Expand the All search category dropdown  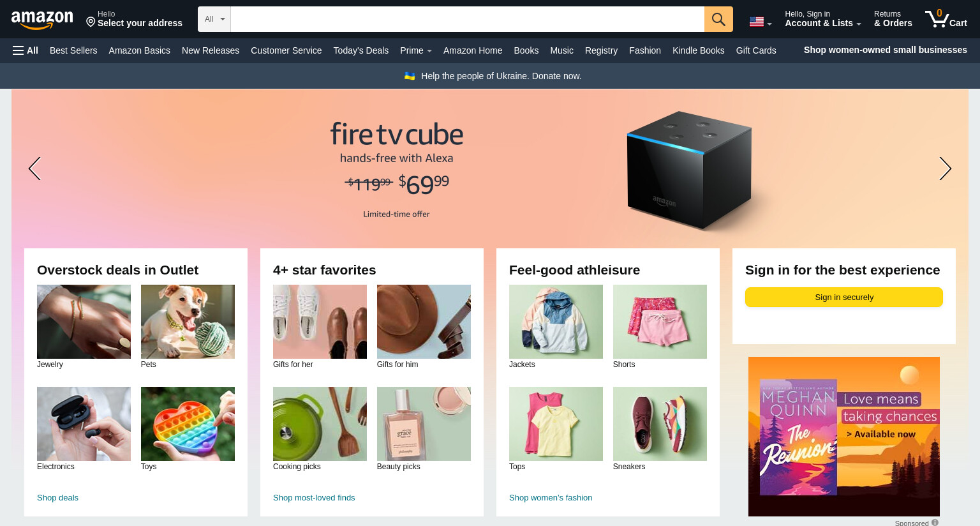coord(214,19)
